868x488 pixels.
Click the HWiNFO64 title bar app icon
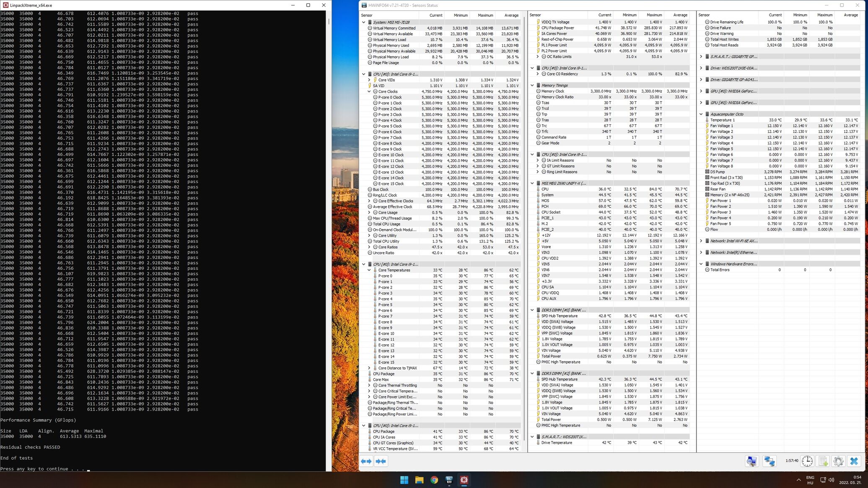pos(364,5)
